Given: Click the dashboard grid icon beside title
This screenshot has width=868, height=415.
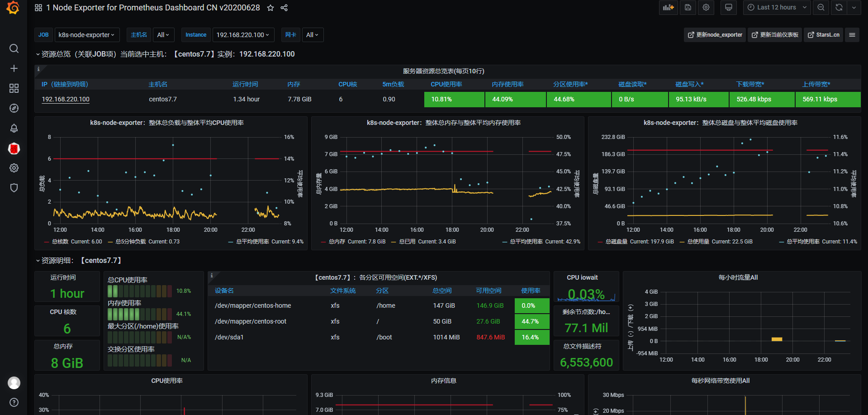Looking at the screenshot, I should [x=38, y=8].
